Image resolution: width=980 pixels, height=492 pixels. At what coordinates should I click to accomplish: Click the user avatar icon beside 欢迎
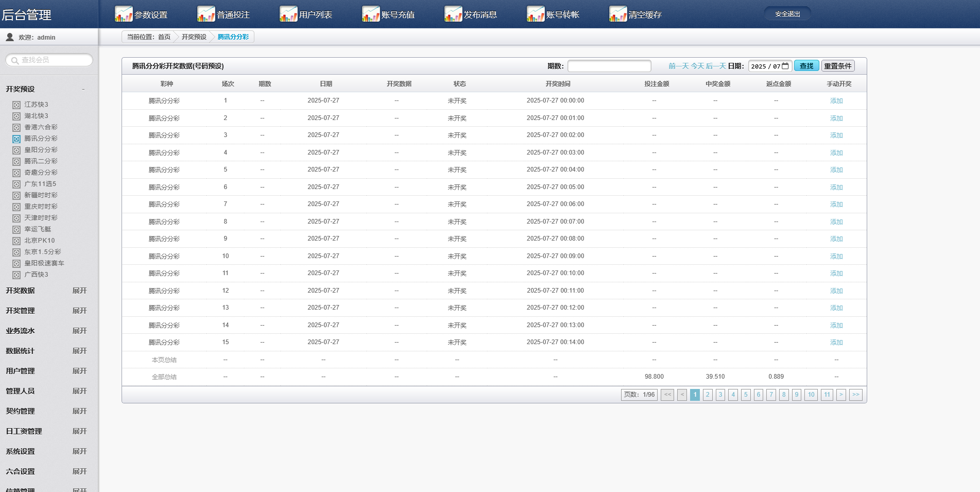(10, 37)
